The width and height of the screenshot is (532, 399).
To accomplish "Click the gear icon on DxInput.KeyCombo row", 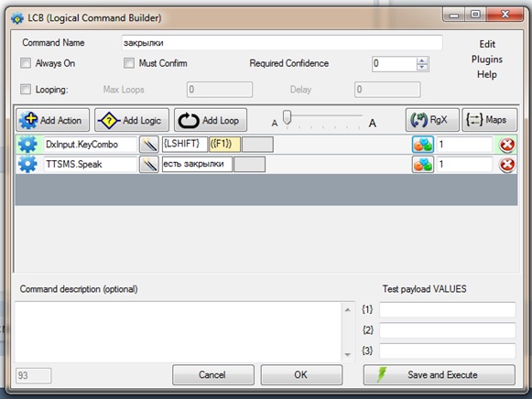I will pyautogui.click(x=27, y=145).
